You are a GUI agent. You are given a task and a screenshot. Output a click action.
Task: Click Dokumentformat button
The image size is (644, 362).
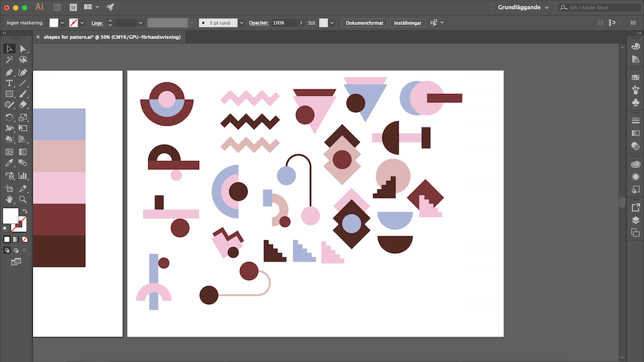click(365, 23)
